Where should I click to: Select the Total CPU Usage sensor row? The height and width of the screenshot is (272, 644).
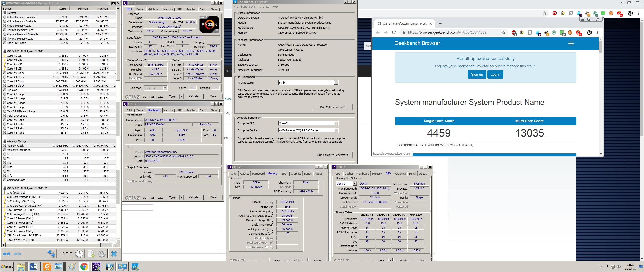(58, 116)
